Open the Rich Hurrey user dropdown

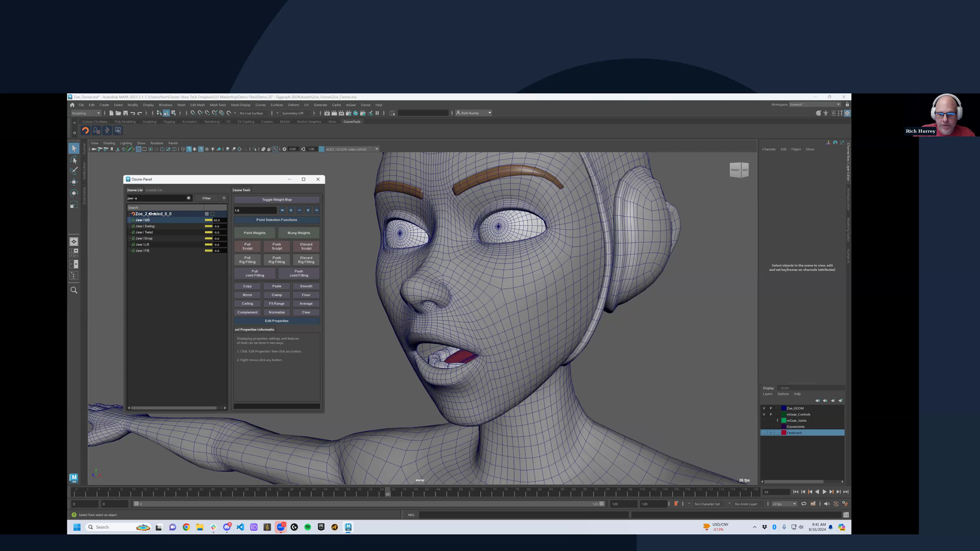474,113
